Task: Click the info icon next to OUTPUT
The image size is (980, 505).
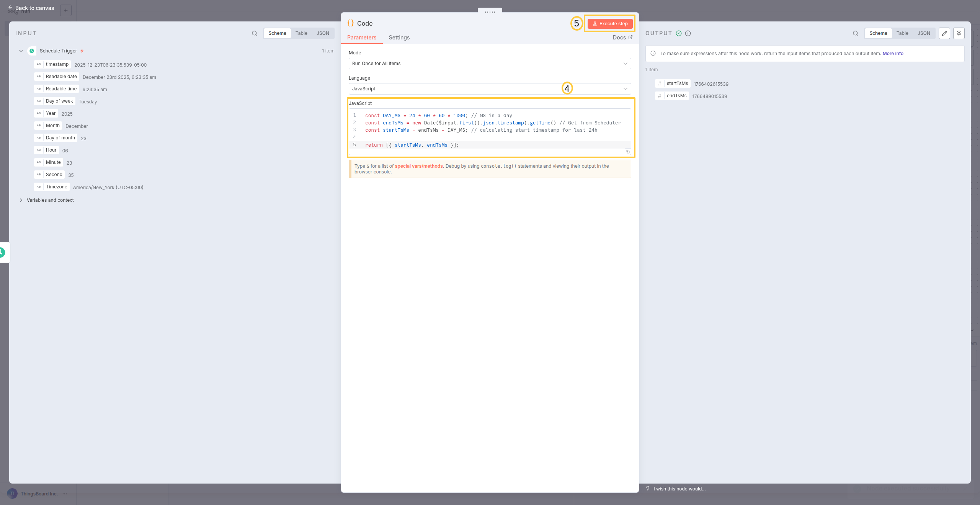Action: (x=688, y=33)
